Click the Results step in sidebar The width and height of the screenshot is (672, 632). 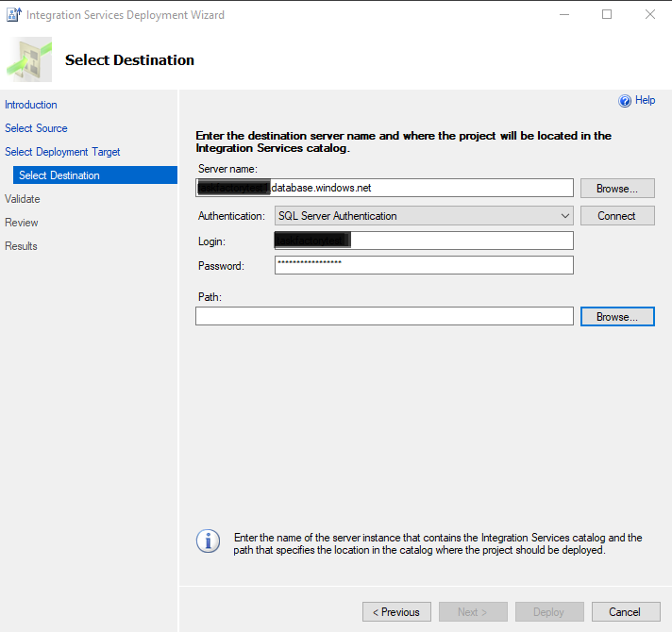point(21,246)
